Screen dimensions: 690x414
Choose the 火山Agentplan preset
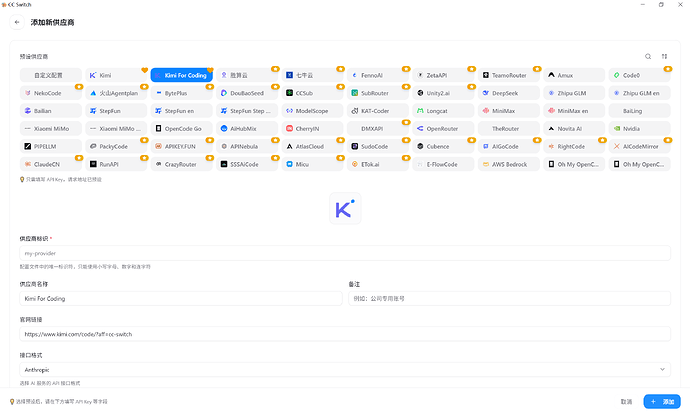tap(116, 93)
